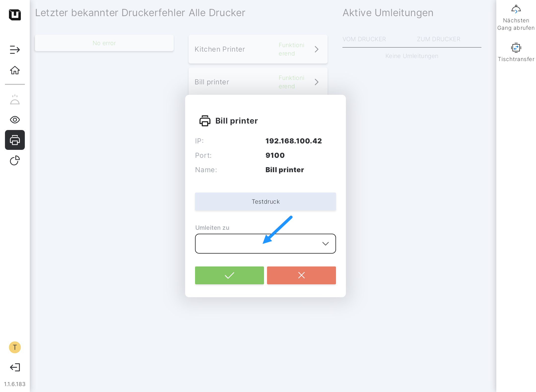
Task: Expand the sidebar menu arrow icon
Action: tap(15, 50)
